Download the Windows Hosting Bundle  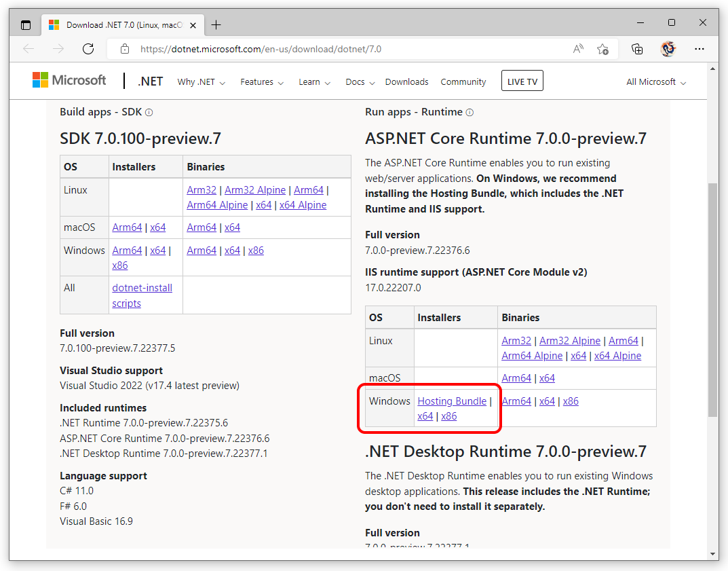coord(452,401)
